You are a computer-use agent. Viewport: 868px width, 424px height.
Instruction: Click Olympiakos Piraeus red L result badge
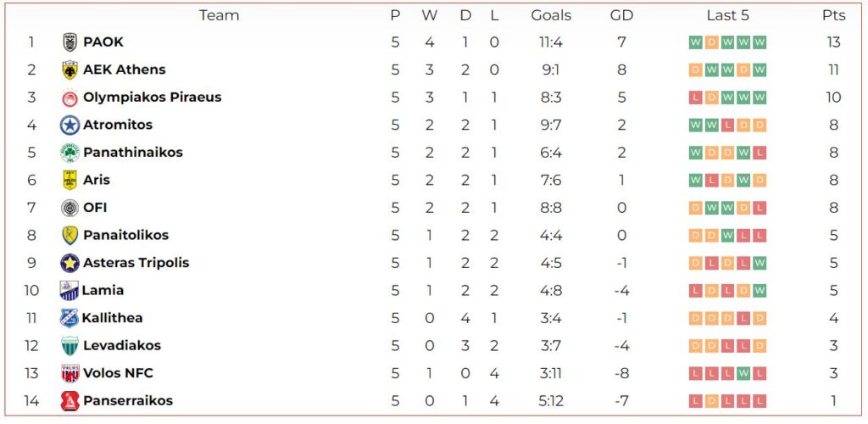[695, 98]
